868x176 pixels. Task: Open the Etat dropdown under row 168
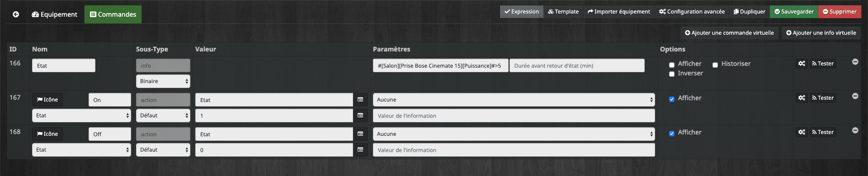(x=81, y=150)
